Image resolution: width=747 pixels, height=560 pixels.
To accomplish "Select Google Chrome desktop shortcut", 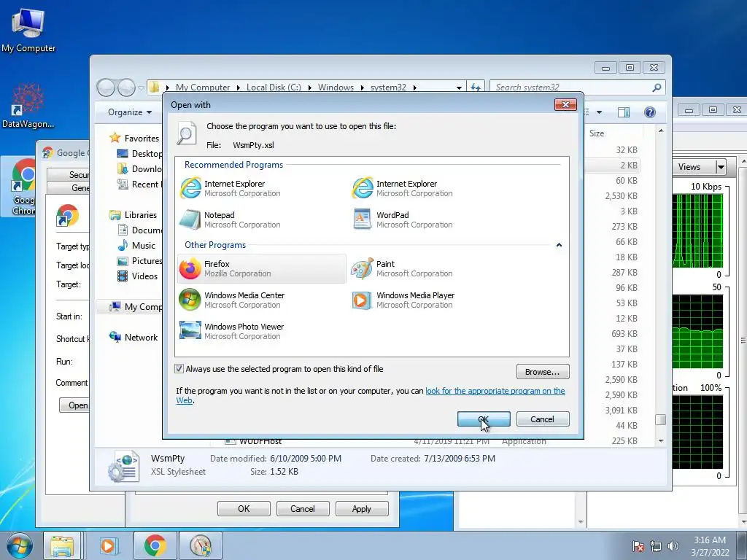I will [x=19, y=187].
